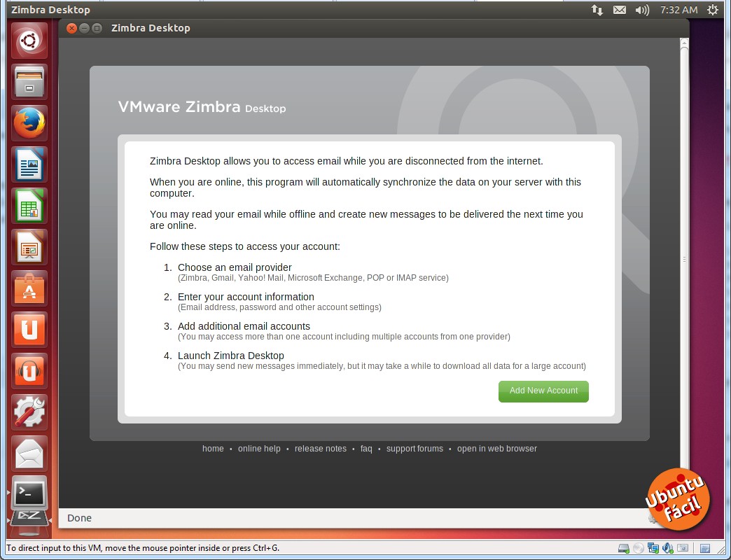Open the release notes link
Image resolution: width=731 pixels, height=560 pixels.
click(x=321, y=449)
